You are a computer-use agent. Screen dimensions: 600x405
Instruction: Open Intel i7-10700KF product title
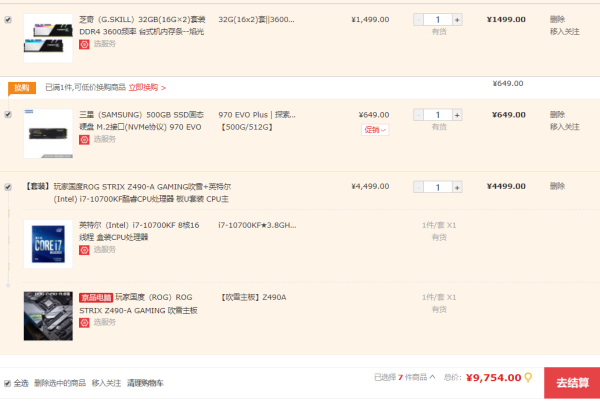(139, 231)
